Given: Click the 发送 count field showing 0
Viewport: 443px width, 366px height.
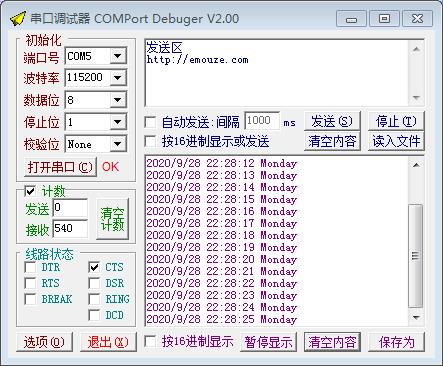Looking at the screenshot, I should point(70,208).
